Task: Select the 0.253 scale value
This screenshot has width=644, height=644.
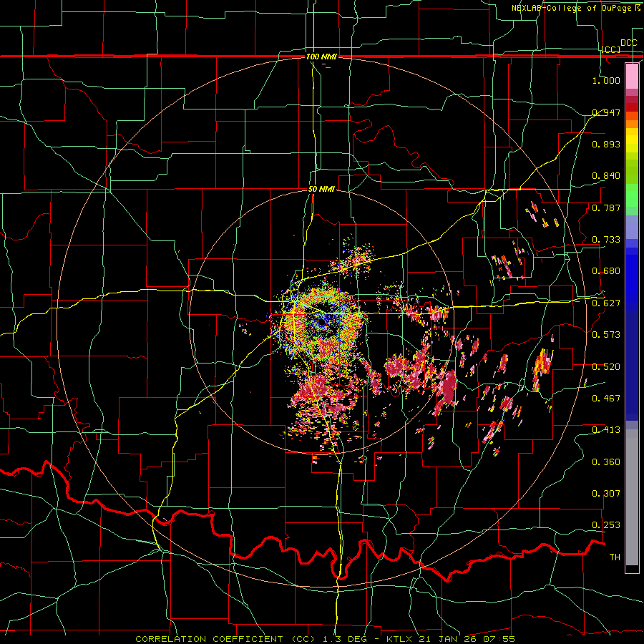Action: point(606,525)
